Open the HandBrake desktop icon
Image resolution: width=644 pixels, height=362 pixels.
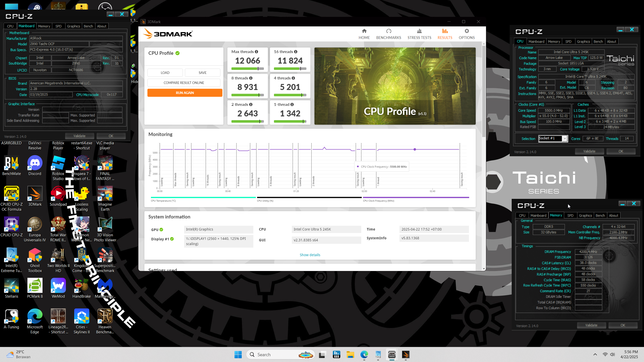(82, 288)
